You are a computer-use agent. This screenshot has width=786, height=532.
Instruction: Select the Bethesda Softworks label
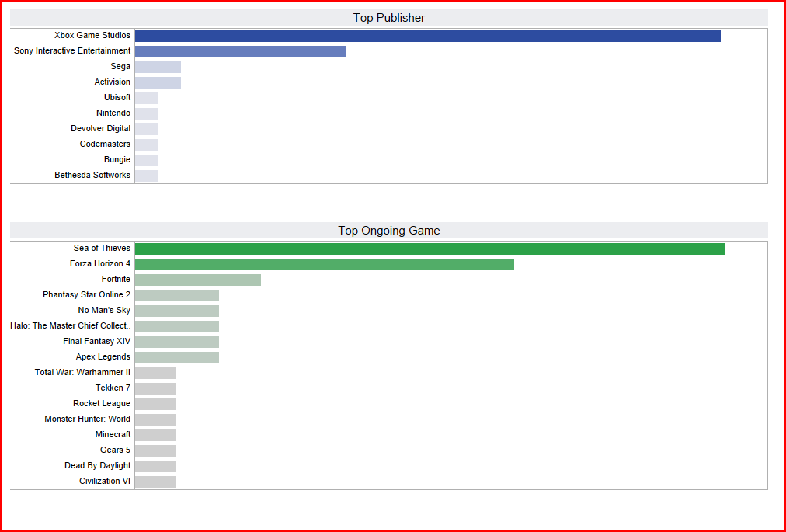(x=92, y=176)
